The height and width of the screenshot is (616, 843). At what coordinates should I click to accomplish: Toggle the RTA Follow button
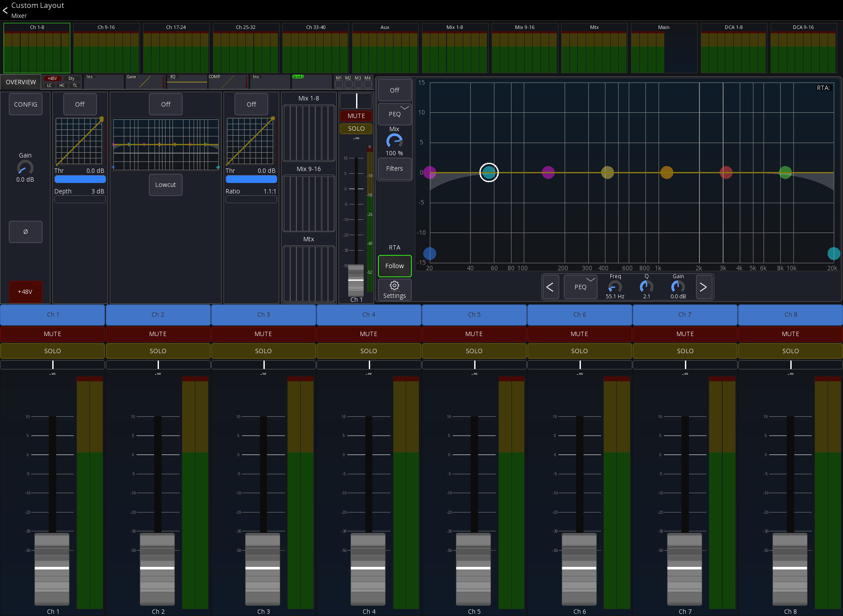pos(394,266)
